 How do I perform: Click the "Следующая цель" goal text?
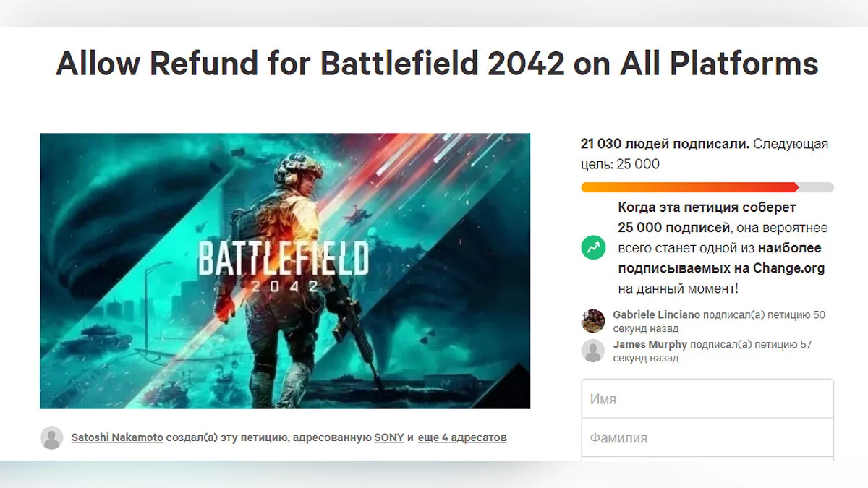pyautogui.click(x=791, y=144)
